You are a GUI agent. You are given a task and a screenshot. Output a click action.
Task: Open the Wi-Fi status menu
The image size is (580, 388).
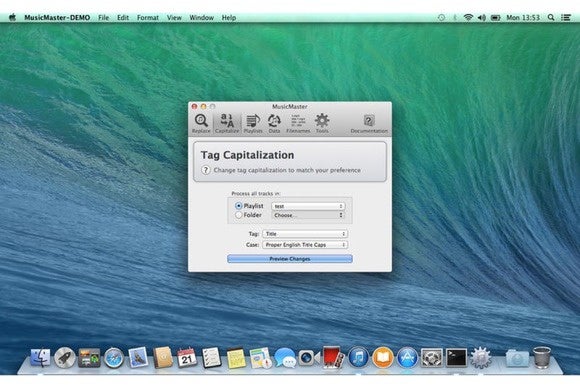pyautogui.click(x=468, y=17)
